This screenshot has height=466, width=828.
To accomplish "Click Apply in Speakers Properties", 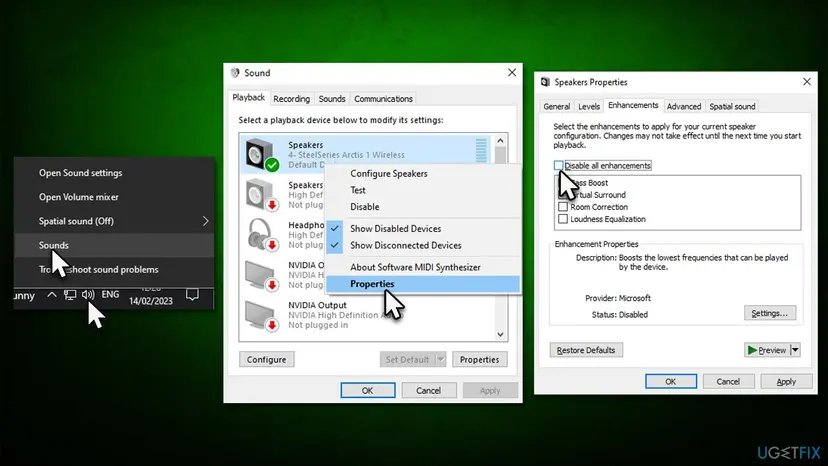I will [786, 381].
